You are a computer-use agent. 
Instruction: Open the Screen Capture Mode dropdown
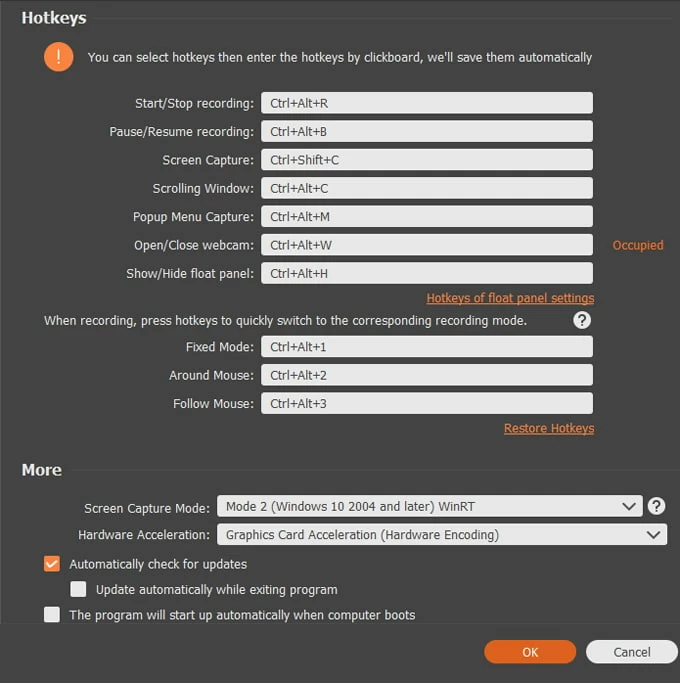coord(430,507)
